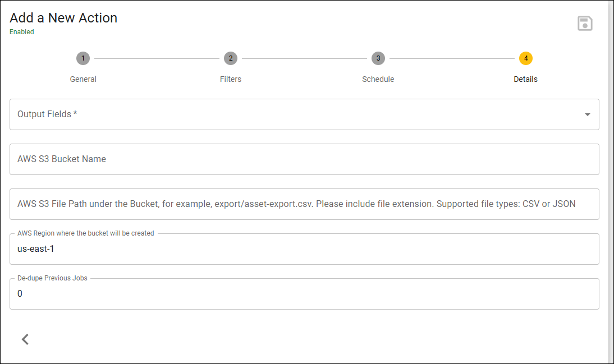Click the De-dupe Previous Jobs value field
This screenshot has height=364, width=614.
click(x=304, y=294)
